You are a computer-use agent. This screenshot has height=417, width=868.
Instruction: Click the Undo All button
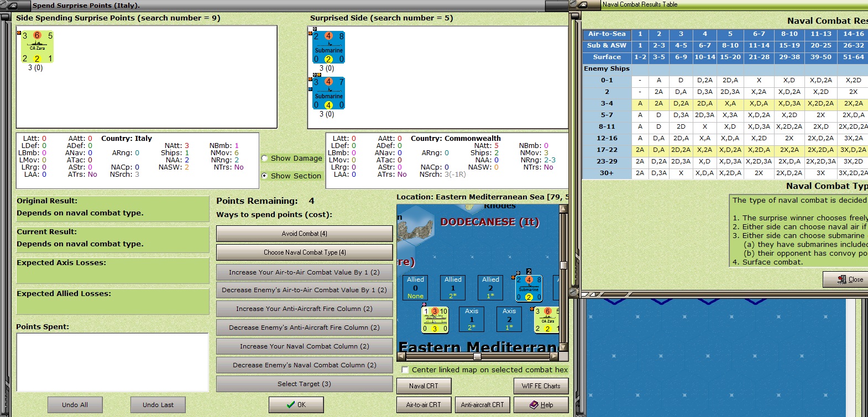tap(75, 405)
